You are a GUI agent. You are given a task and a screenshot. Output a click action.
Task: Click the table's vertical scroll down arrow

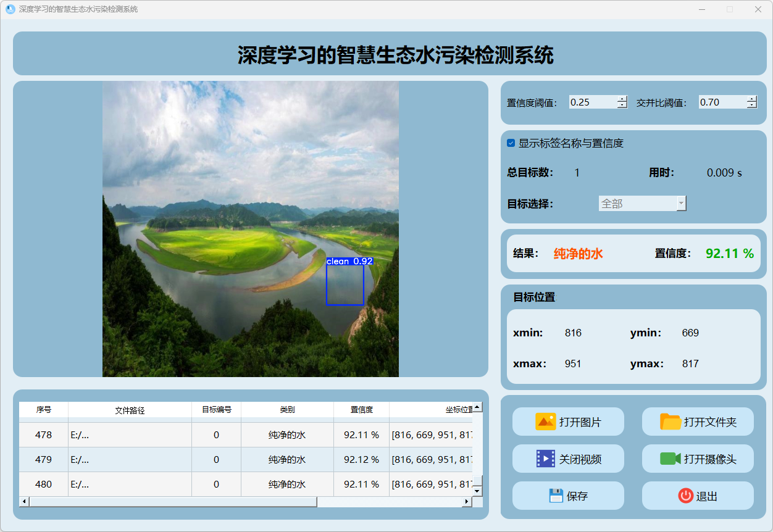tap(477, 491)
